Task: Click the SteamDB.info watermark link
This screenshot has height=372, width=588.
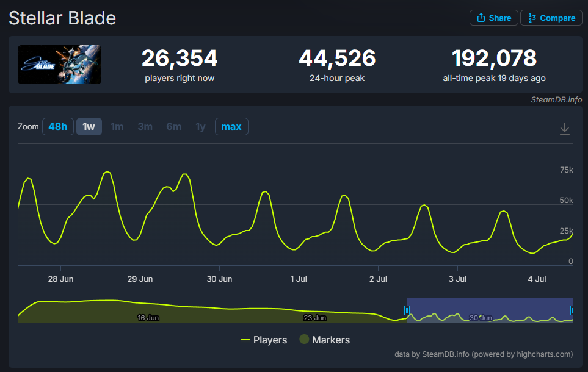Action: pos(556,99)
